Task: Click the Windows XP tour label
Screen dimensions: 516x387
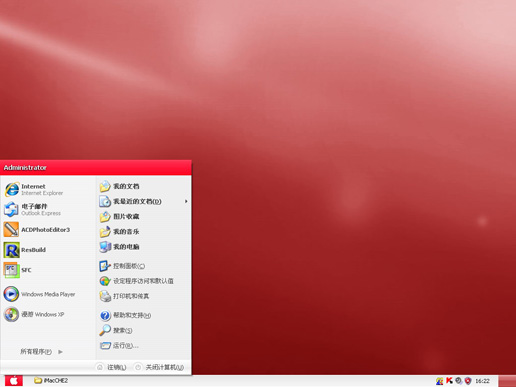Action: tap(43, 314)
